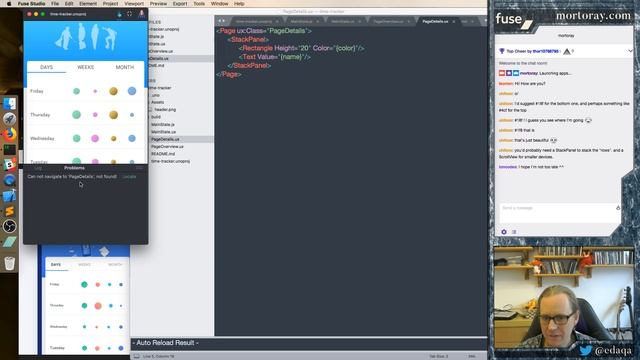Select the DAYS tab in top preview
Image resolution: width=640 pixels, height=360 pixels.
47,67
